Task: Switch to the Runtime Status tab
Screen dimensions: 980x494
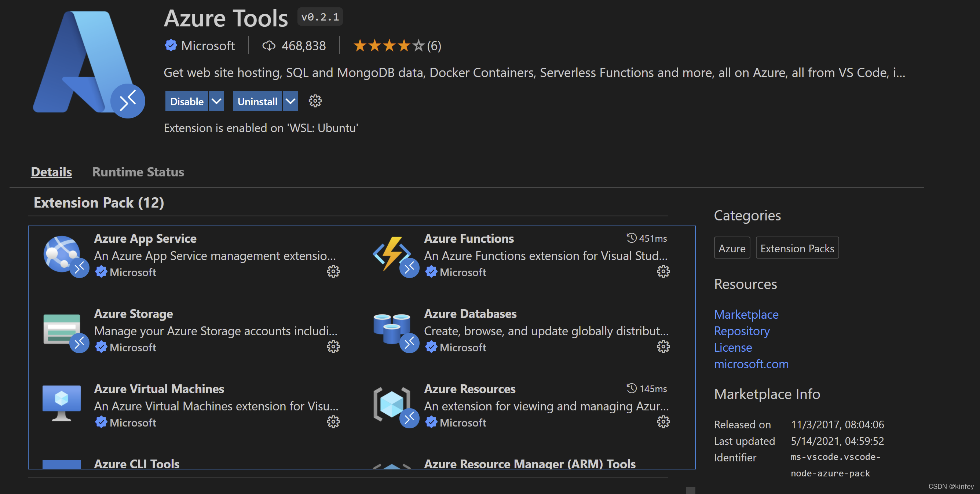Action: (138, 172)
